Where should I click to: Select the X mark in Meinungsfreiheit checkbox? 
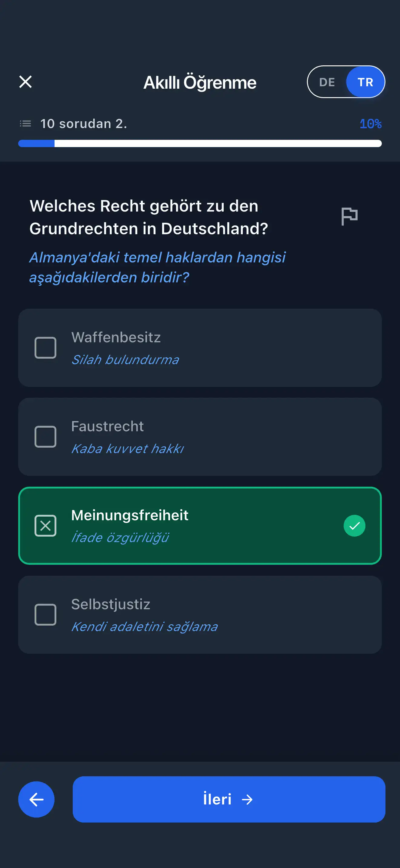point(45,525)
